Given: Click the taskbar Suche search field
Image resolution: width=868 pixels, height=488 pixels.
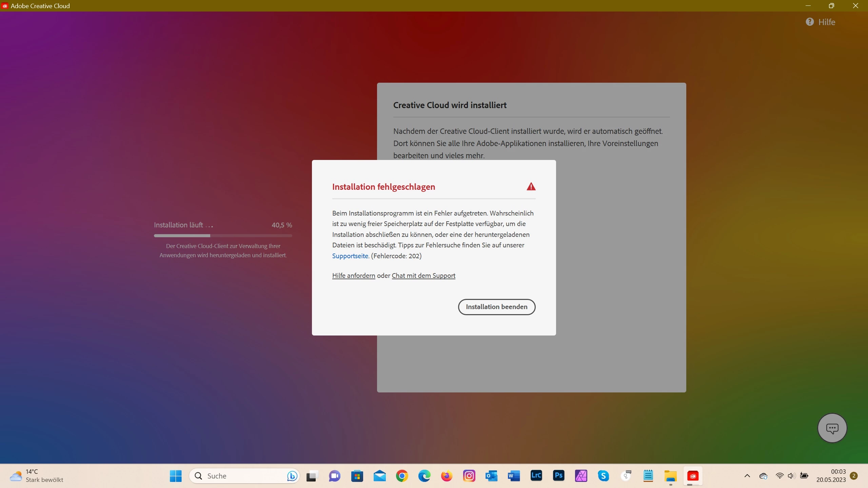Looking at the screenshot, I should tap(237, 476).
